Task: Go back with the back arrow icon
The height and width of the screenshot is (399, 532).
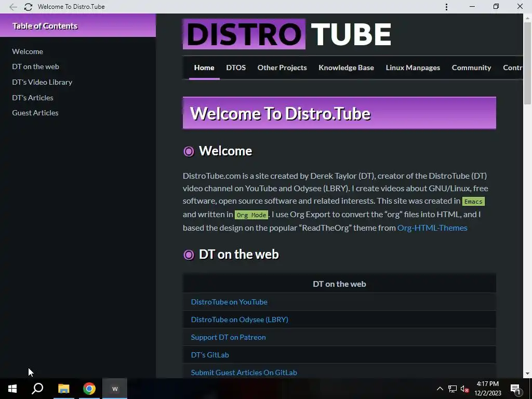Action: 13,7
